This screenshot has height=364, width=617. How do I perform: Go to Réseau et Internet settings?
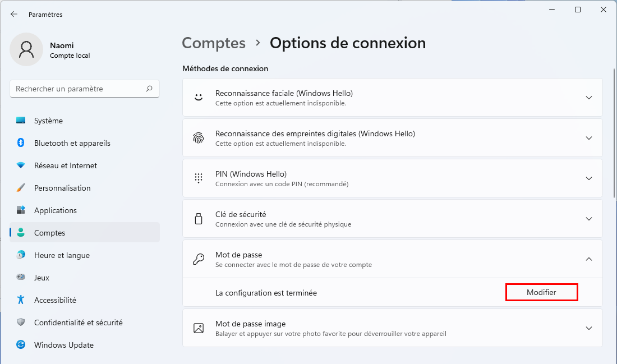tap(85, 165)
